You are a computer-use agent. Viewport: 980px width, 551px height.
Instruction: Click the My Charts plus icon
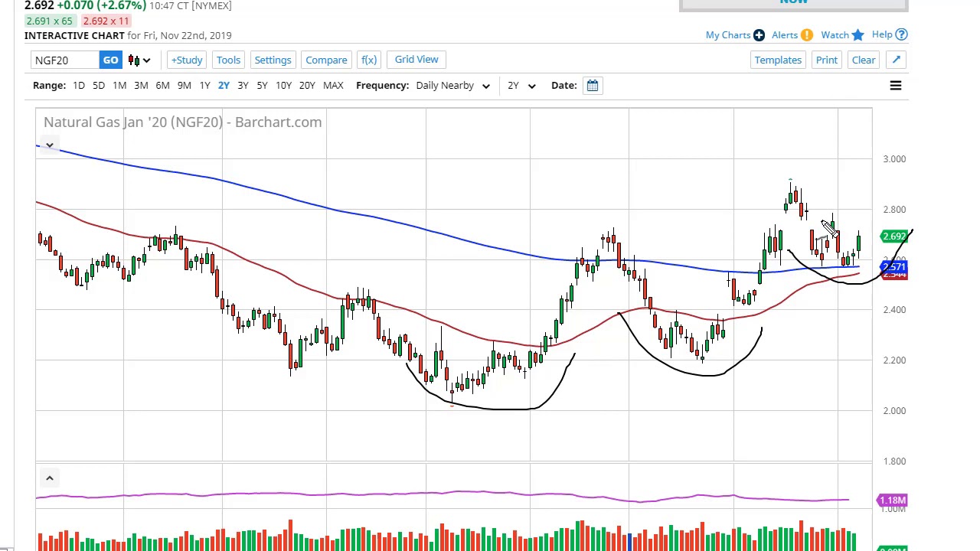tap(759, 35)
